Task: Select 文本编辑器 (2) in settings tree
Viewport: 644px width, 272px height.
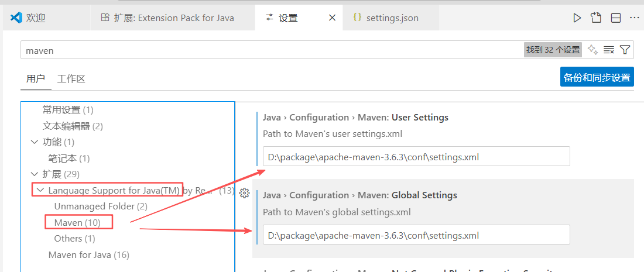Action: pos(73,126)
